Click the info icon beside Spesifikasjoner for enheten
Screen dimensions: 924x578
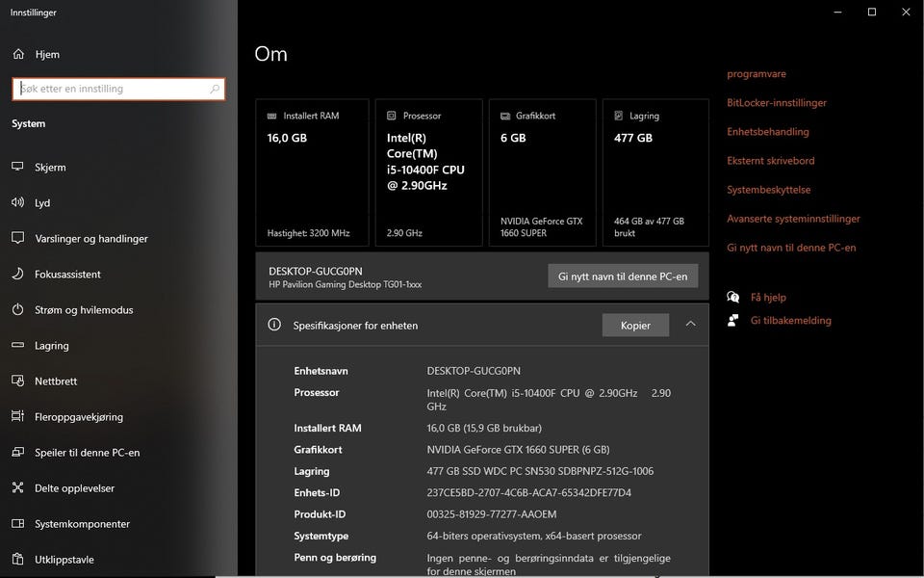pos(274,325)
